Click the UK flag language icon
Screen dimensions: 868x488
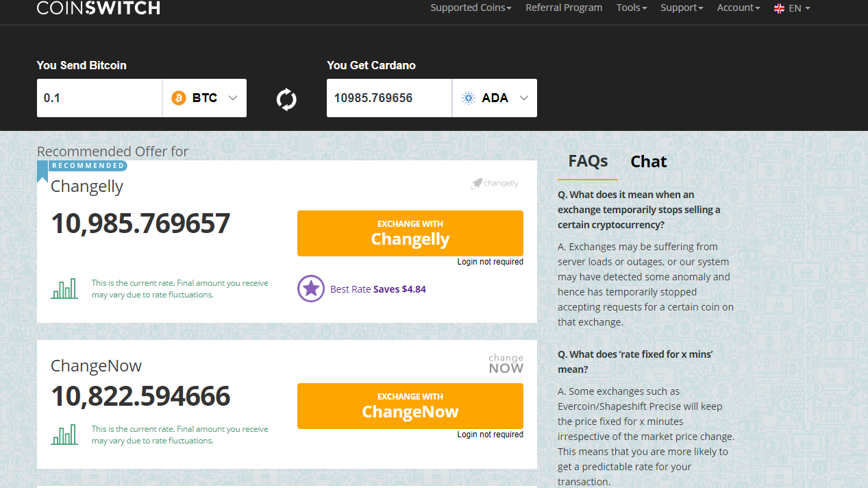779,8
